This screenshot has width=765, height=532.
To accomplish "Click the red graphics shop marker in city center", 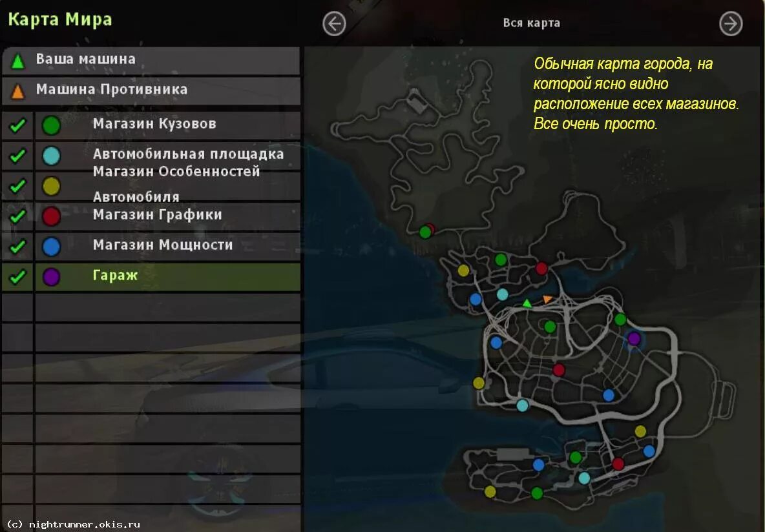I will pyautogui.click(x=559, y=369).
